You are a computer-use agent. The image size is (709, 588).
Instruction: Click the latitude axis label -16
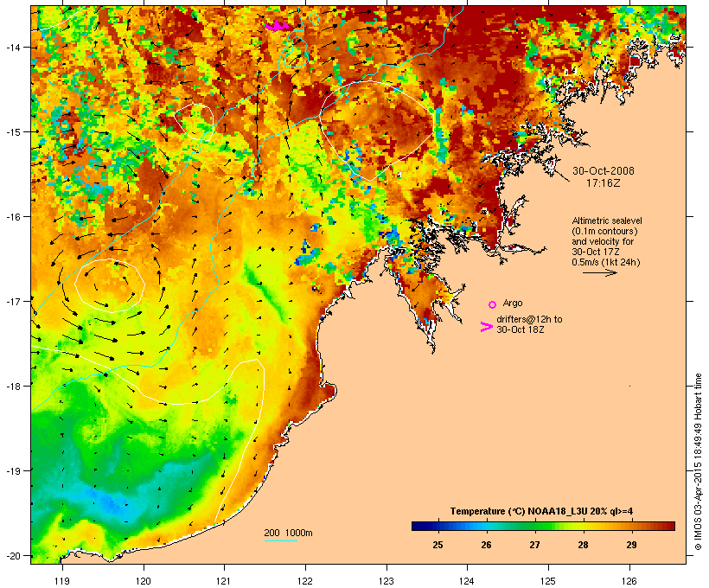[13, 217]
